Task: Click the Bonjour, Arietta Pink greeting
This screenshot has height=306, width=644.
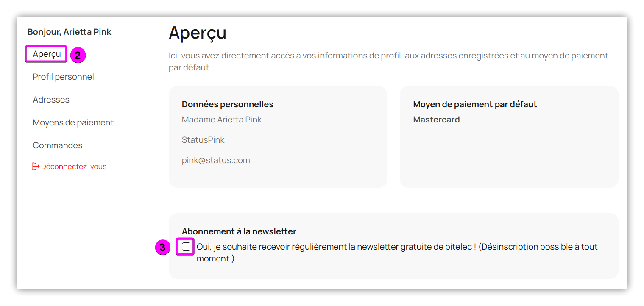Action: [70, 32]
